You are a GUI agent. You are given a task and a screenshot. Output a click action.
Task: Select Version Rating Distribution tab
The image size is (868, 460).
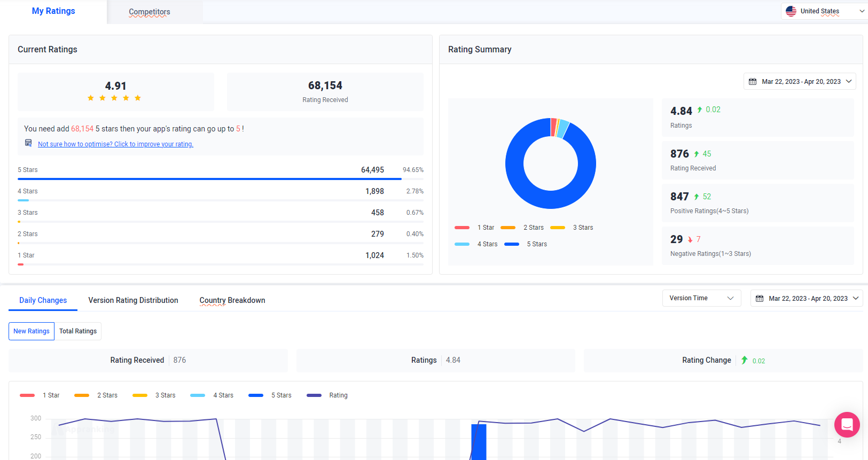tap(133, 300)
